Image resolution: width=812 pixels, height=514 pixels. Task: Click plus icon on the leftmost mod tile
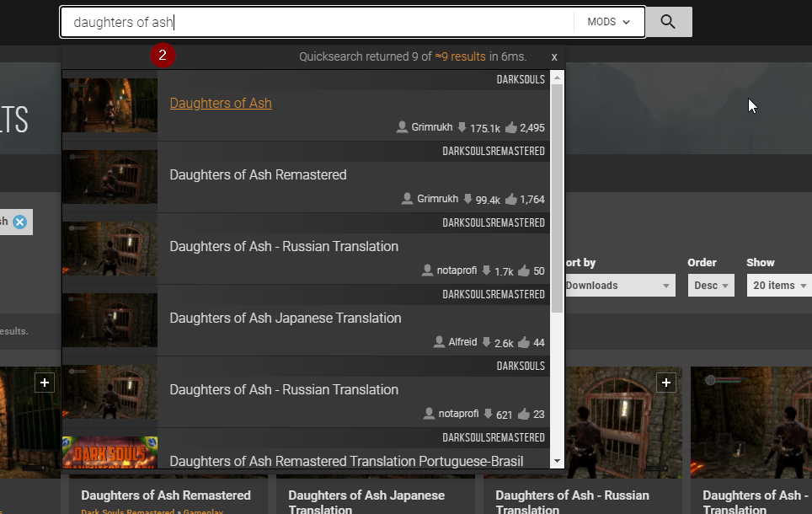click(45, 383)
